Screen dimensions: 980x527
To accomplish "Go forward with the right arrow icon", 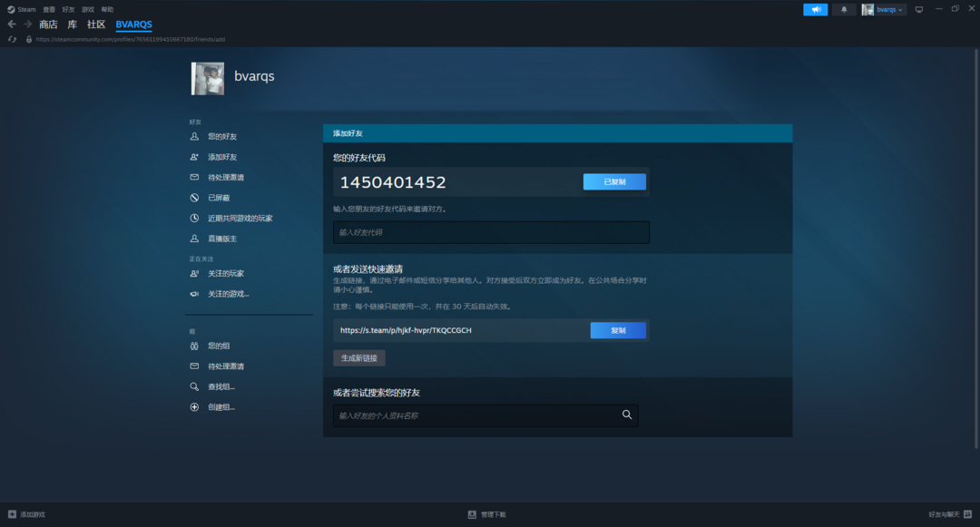I will [x=27, y=24].
